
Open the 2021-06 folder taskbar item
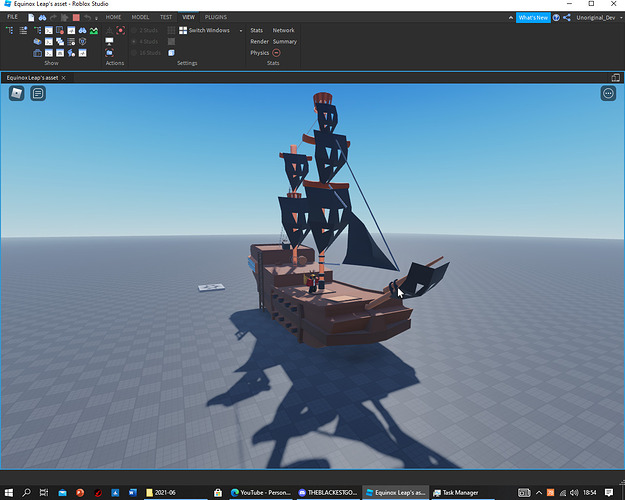(175, 492)
